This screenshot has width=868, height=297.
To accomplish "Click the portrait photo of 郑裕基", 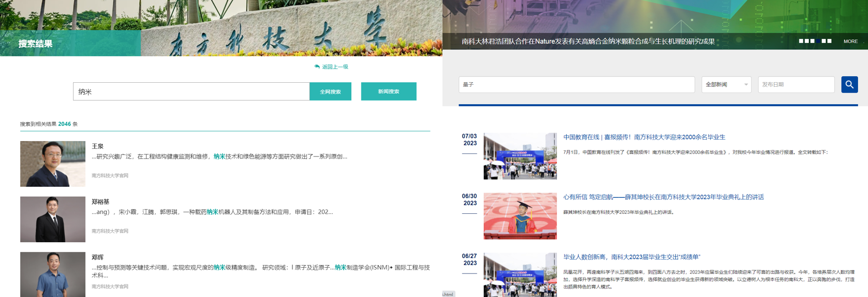I will (x=53, y=219).
